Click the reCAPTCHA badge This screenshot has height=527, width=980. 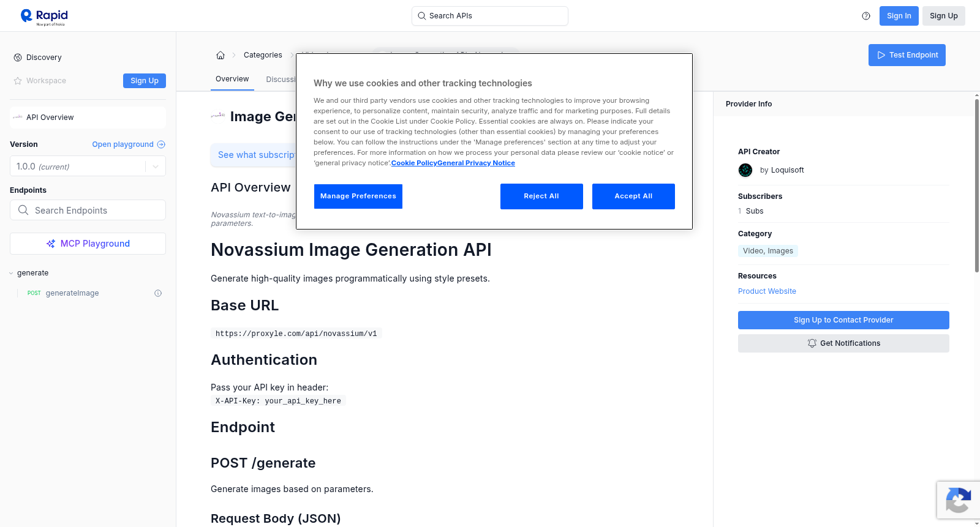[958, 500]
